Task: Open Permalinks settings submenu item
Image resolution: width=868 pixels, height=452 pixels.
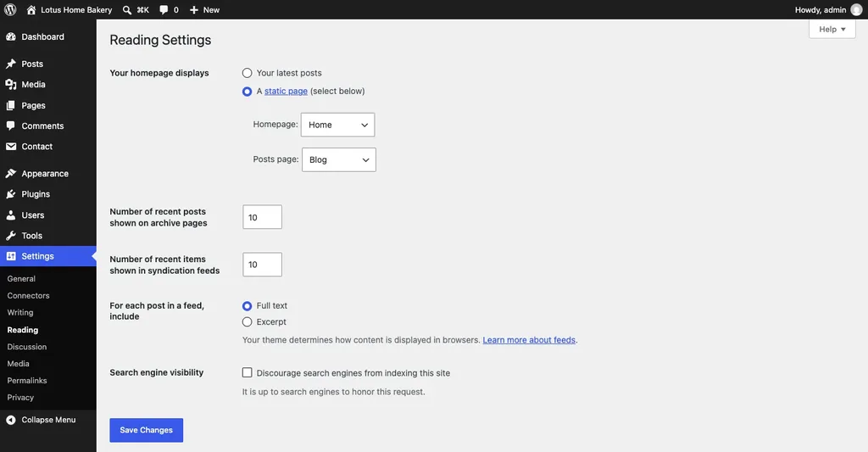Action: click(x=26, y=381)
